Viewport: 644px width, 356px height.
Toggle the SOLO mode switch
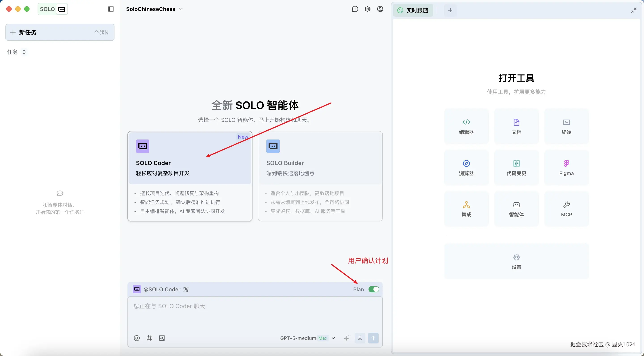53,9
